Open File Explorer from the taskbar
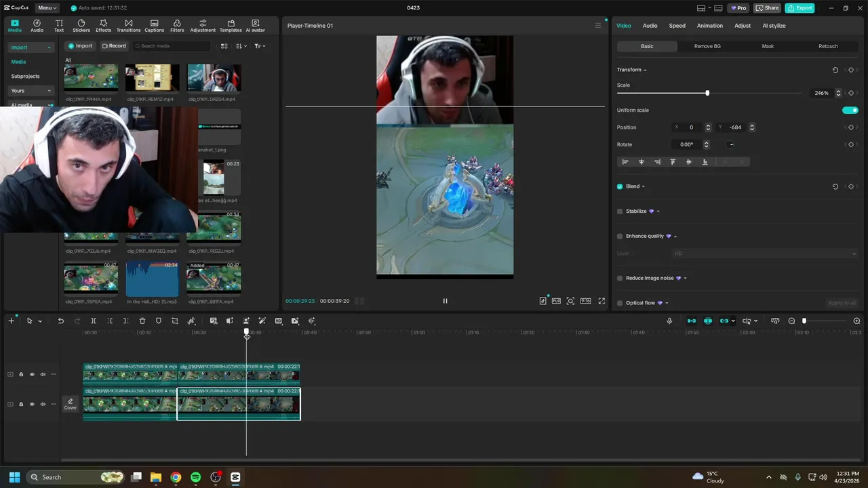 (x=156, y=477)
